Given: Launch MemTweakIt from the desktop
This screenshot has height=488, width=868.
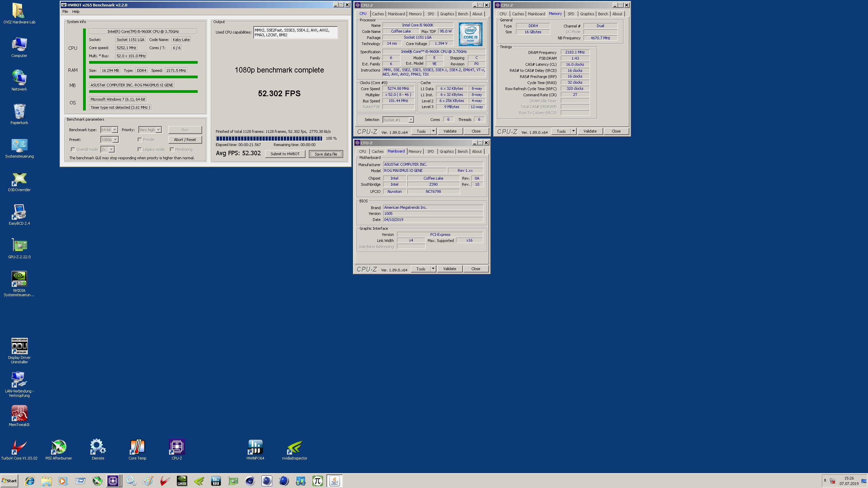Looking at the screenshot, I should point(19,416).
